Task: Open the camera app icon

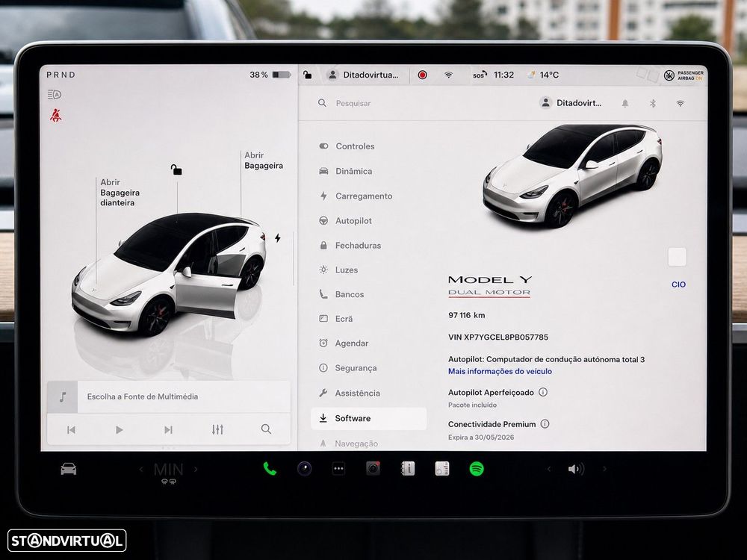Action: click(x=305, y=469)
